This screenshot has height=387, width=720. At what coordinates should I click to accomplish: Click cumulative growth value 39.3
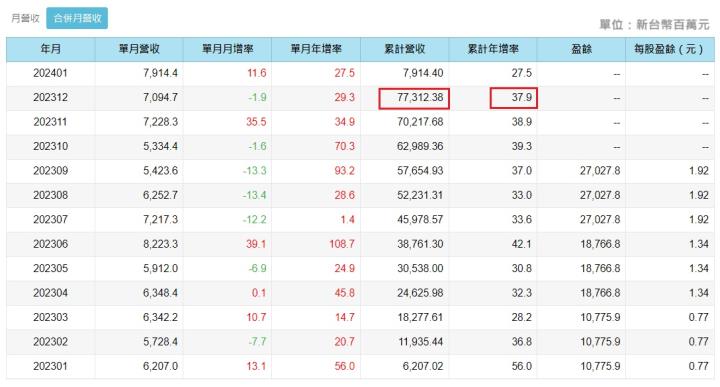522,146
